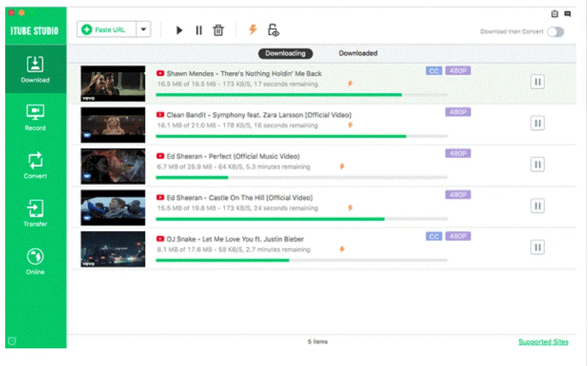Viewport: 588px width, 366px height.
Task: Click the Paste URL button
Action: (107, 29)
